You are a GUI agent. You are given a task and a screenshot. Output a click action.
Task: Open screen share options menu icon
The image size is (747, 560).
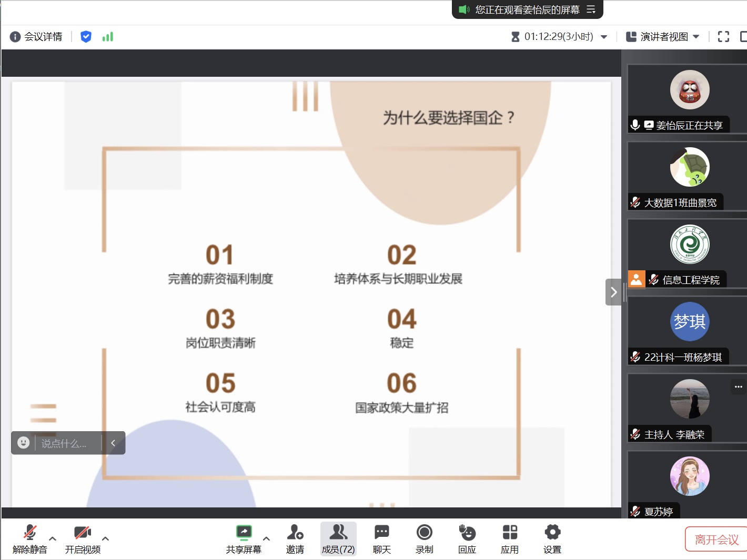(x=591, y=9)
